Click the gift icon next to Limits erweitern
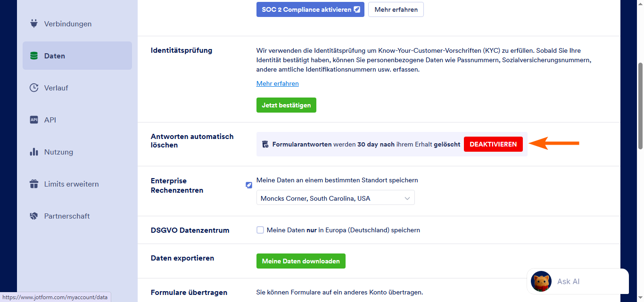This screenshot has width=644, height=302. [33, 184]
